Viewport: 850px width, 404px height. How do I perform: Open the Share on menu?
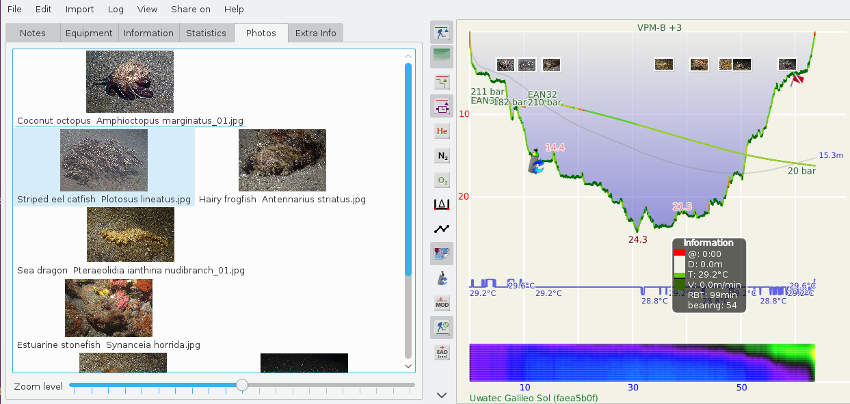click(190, 9)
